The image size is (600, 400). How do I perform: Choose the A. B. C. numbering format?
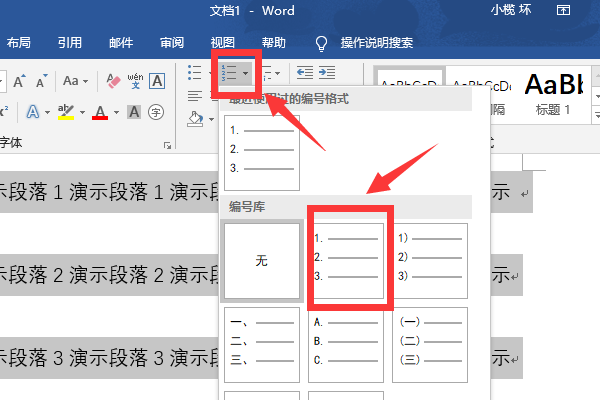346,345
